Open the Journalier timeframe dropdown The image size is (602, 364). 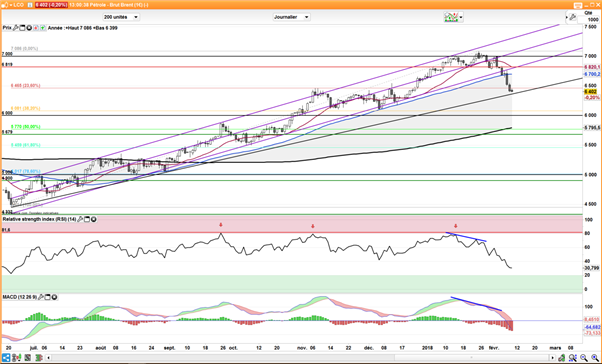coord(291,17)
